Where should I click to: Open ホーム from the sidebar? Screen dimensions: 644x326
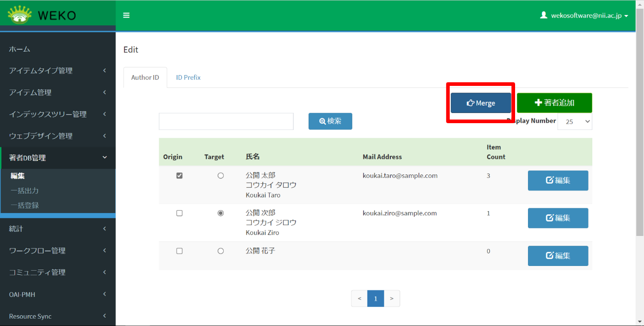coord(20,49)
